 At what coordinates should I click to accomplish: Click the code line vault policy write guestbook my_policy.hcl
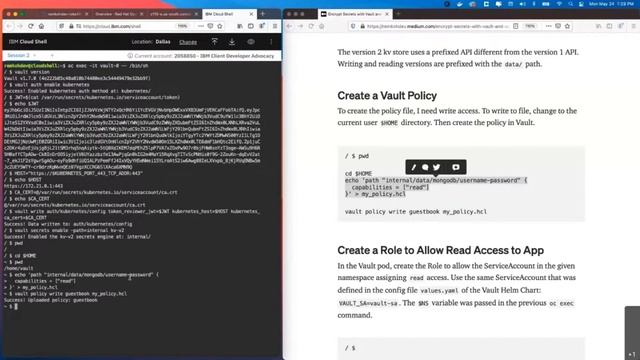(x=416, y=212)
